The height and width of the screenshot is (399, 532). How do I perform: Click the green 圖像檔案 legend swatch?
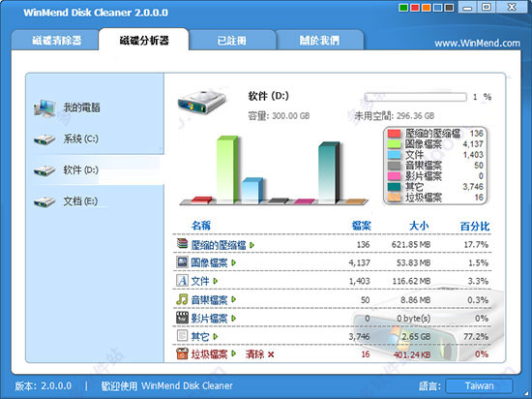[394, 144]
